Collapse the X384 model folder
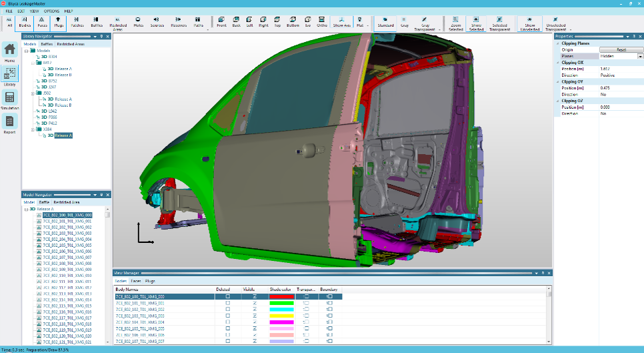Screen dimensions: 644x353 (32, 129)
